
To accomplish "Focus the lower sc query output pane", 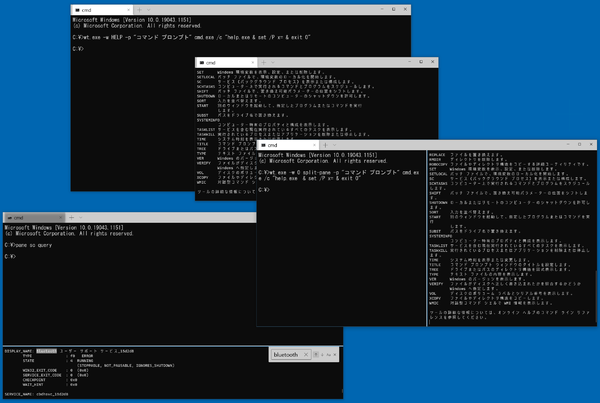I will click(x=173, y=372).
